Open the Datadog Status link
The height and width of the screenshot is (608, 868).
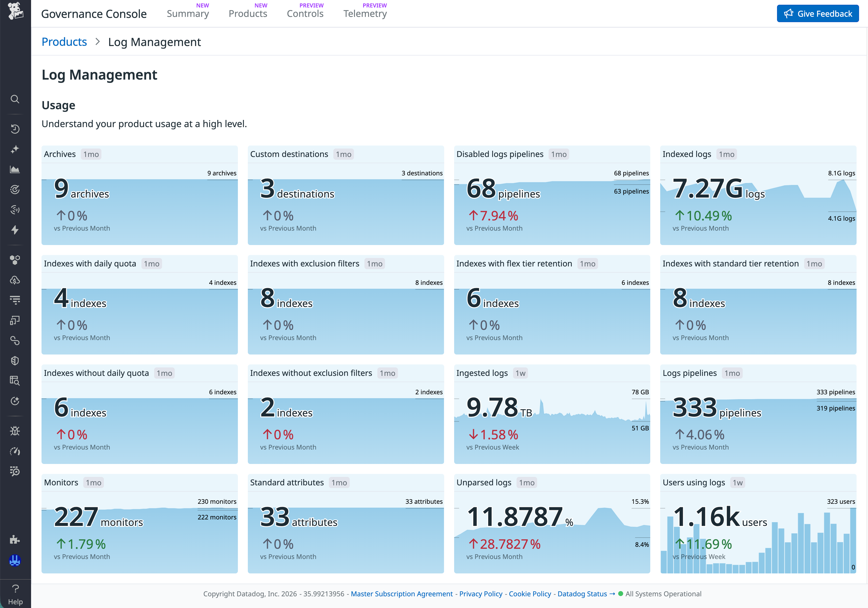click(x=582, y=594)
